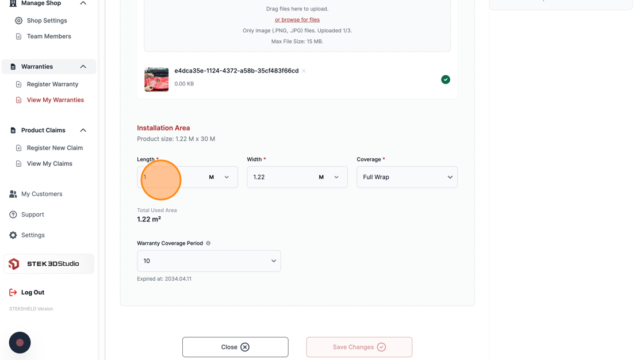
Task: Open View My Claims page
Action: 49,163
